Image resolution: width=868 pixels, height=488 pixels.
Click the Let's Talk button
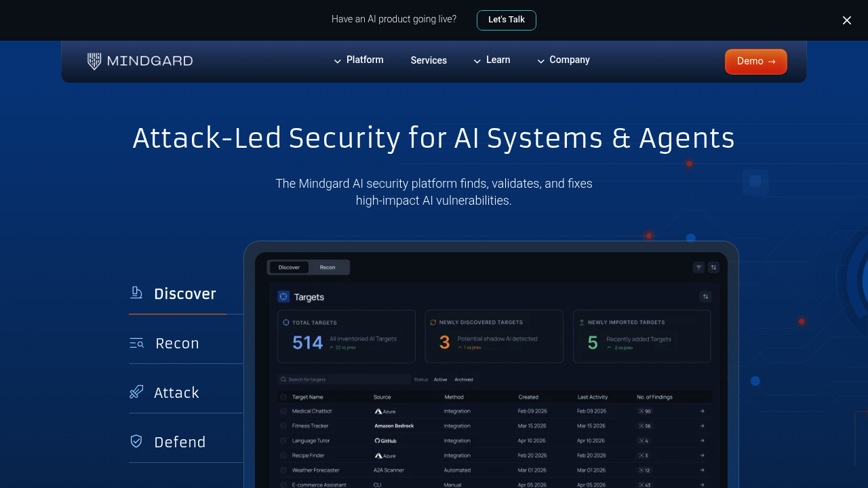(x=507, y=20)
